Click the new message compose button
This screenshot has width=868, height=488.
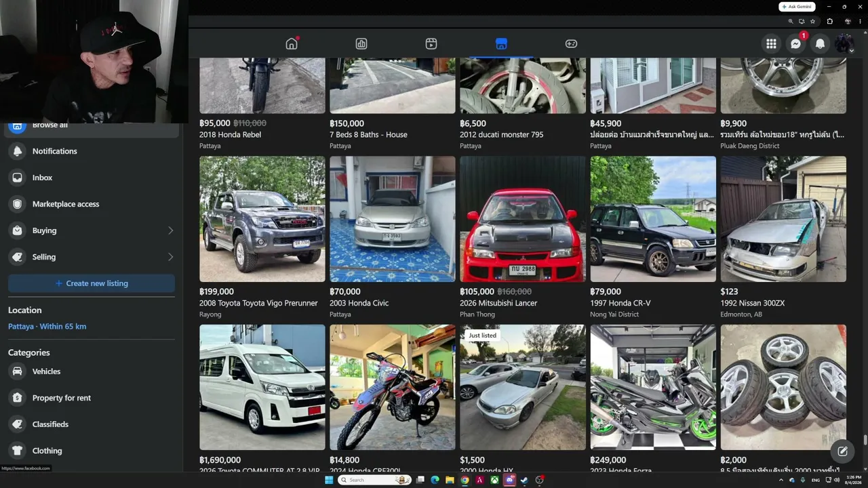point(842,451)
